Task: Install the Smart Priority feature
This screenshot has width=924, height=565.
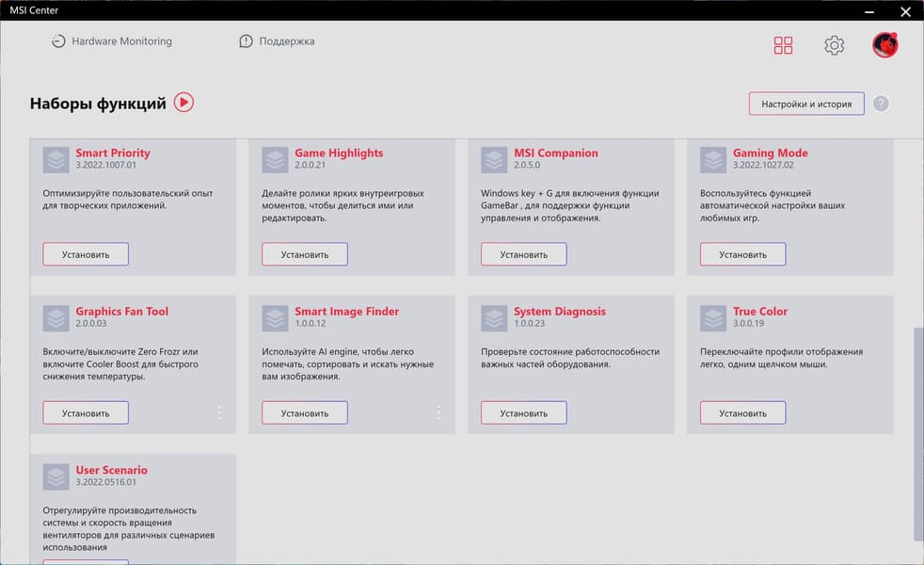Action: (x=86, y=254)
